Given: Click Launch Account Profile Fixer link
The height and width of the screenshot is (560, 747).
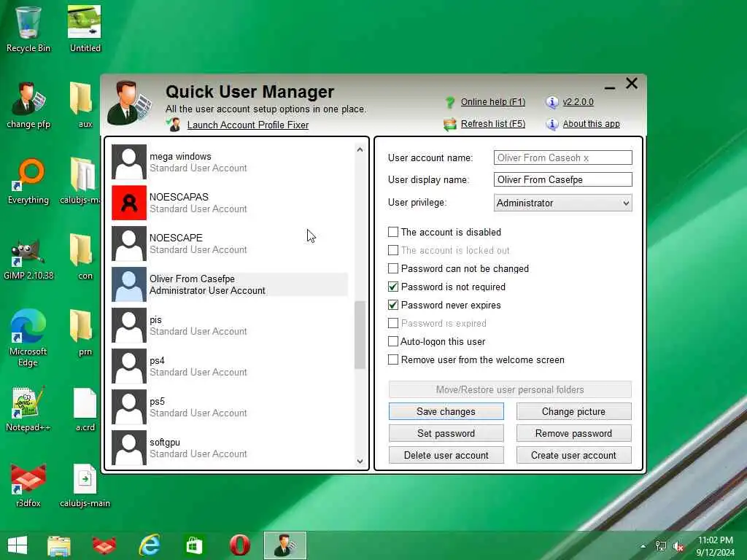Looking at the screenshot, I should coord(248,125).
